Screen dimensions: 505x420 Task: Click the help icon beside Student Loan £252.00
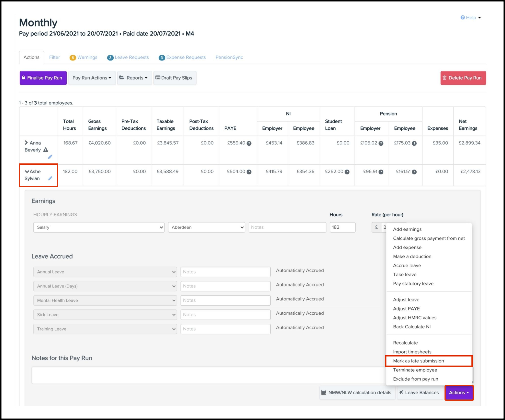click(x=347, y=172)
